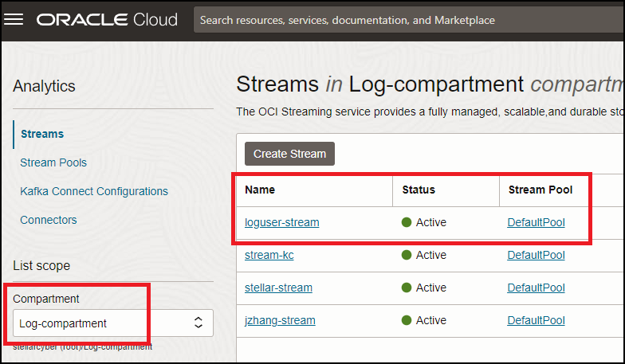Click the green Active status icon for loguser-stream
This screenshot has width=625, height=364.
point(407,223)
